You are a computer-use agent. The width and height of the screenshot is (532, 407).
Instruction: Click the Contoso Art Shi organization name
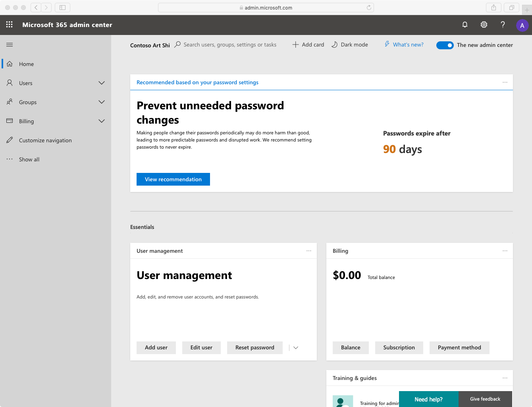point(150,45)
